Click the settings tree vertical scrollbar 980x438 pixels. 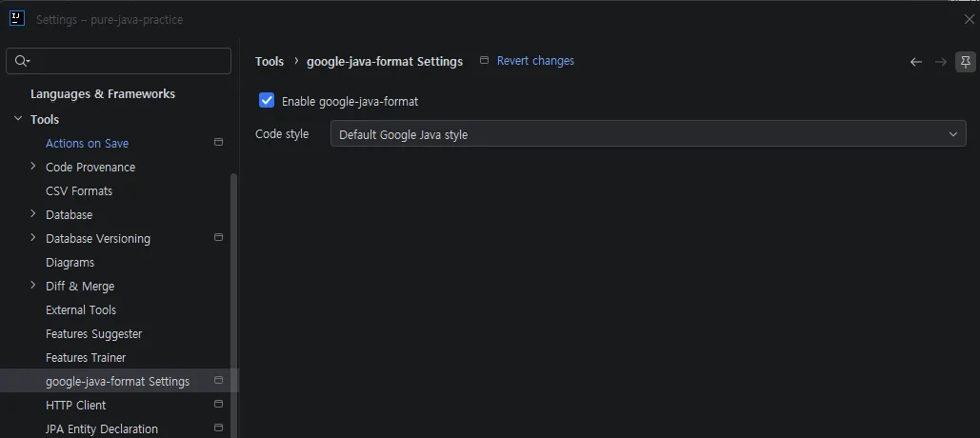234,307
